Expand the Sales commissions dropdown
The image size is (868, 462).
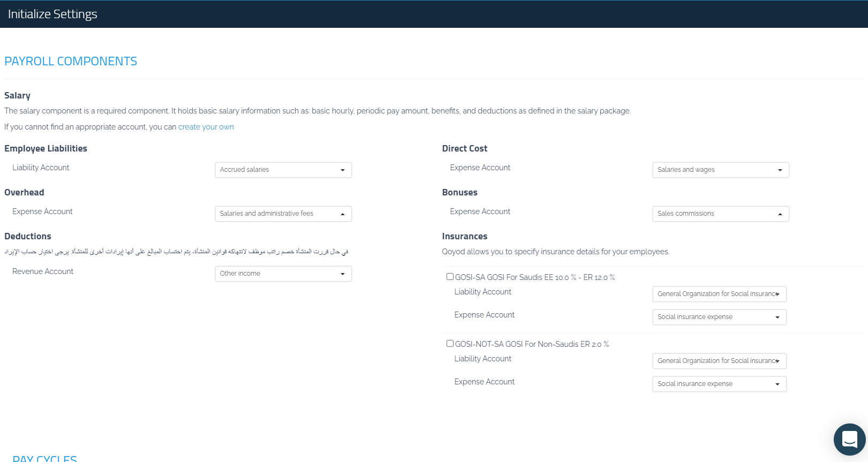720,214
